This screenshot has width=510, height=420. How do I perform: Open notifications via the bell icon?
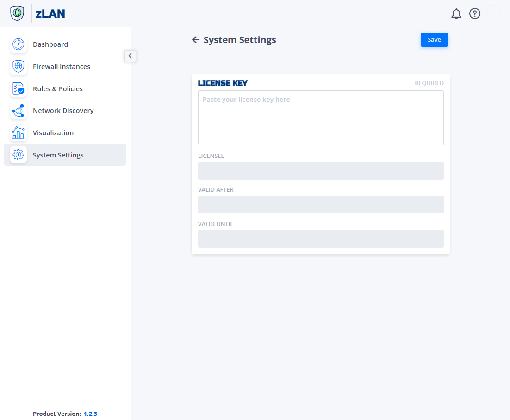click(x=456, y=13)
